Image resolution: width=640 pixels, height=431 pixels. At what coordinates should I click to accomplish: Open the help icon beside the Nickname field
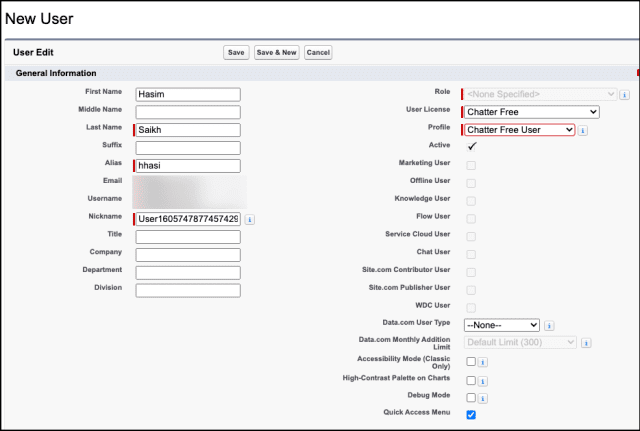tap(249, 219)
